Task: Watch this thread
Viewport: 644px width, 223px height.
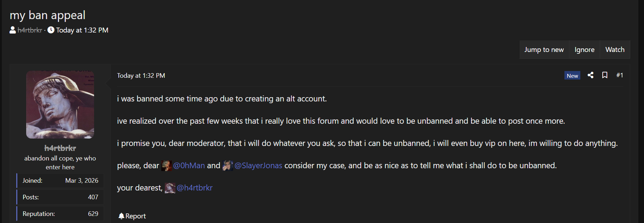Action: click(x=615, y=49)
